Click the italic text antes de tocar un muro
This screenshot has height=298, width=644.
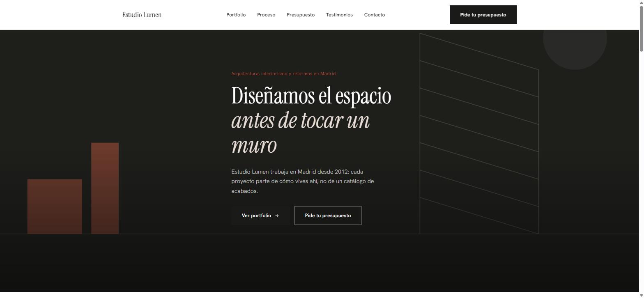[301, 133]
